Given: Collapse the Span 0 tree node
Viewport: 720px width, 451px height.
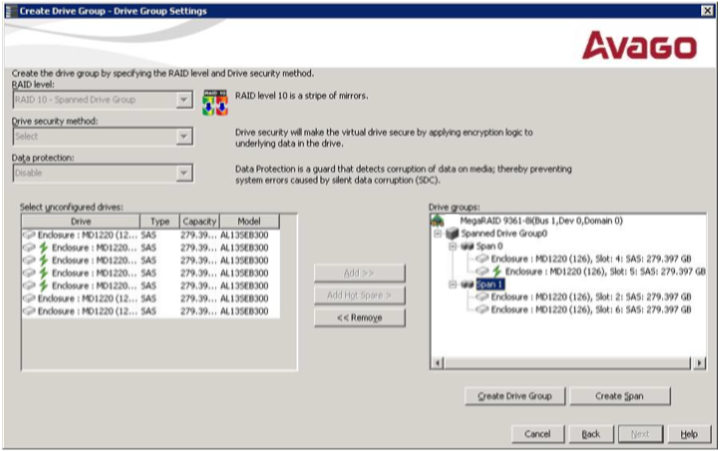Looking at the screenshot, I should click(x=453, y=246).
